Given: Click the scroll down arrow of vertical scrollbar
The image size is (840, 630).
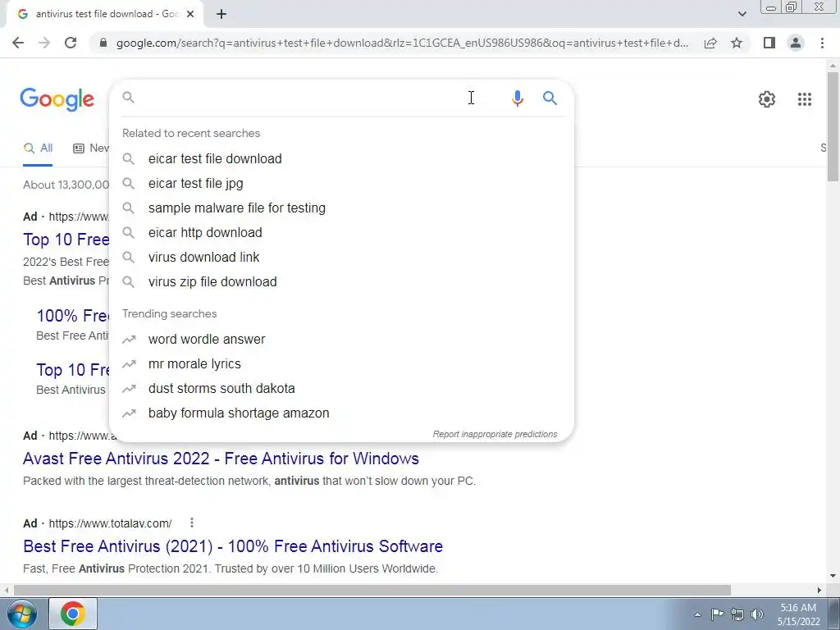Looking at the screenshot, I should [x=833, y=577].
